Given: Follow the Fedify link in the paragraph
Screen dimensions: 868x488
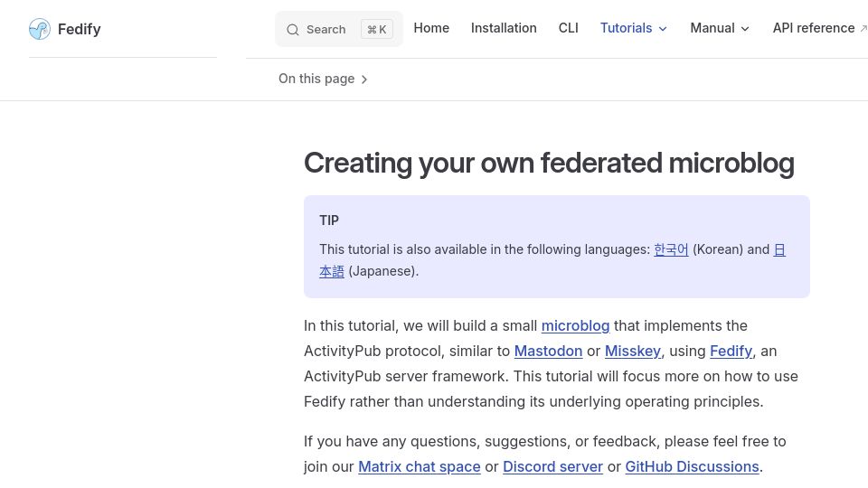Looking at the screenshot, I should [x=731, y=352].
